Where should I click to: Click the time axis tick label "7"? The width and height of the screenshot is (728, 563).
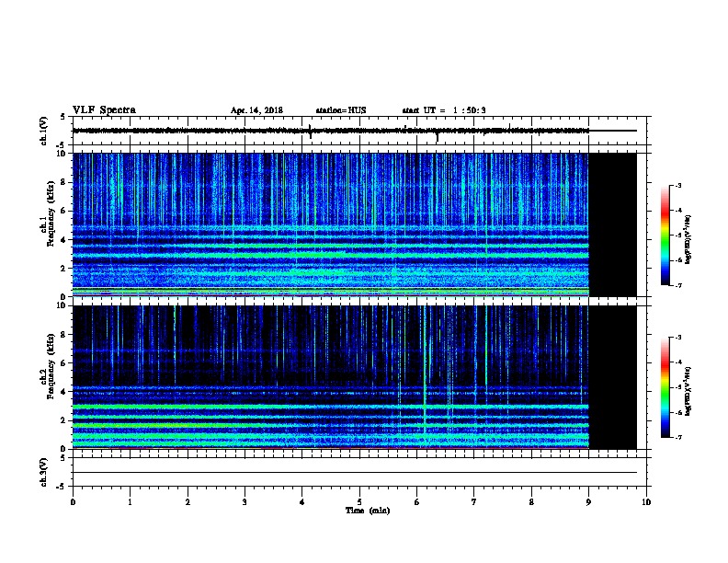click(x=474, y=502)
